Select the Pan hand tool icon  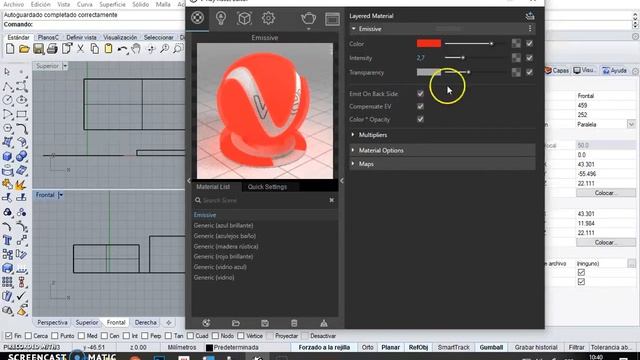pos(136,49)
